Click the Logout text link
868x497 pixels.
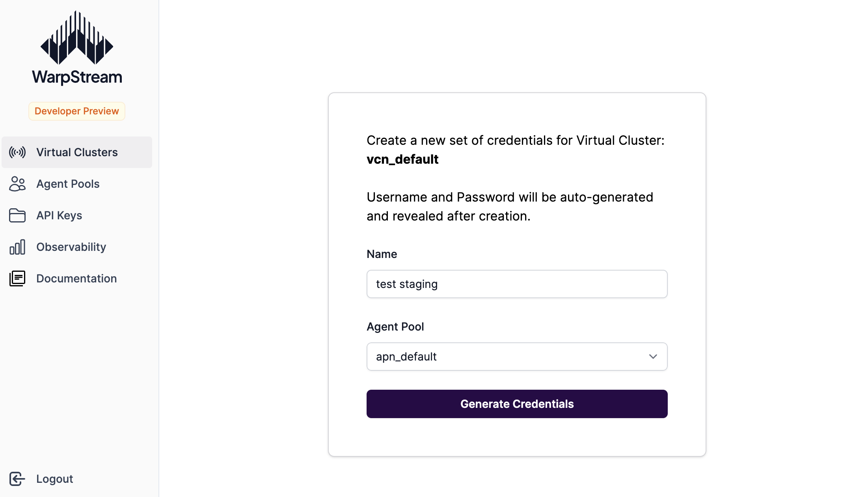(x=55, y=479)
